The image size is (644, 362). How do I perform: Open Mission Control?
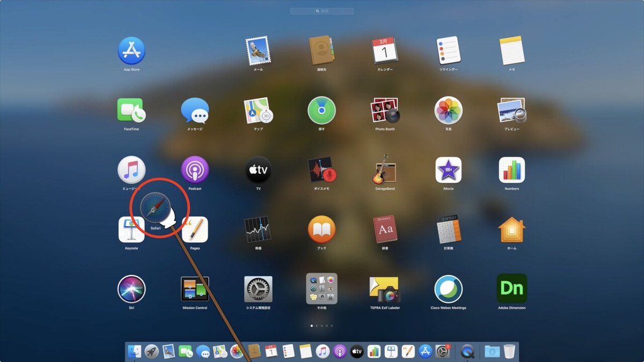click(x=195, y=289)
